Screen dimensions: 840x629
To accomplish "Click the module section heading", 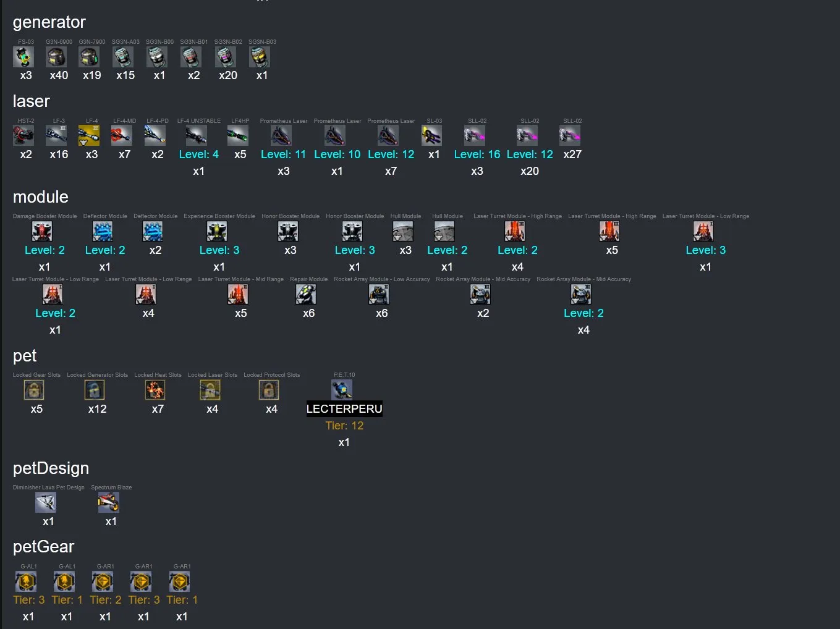I will [41, 197].
